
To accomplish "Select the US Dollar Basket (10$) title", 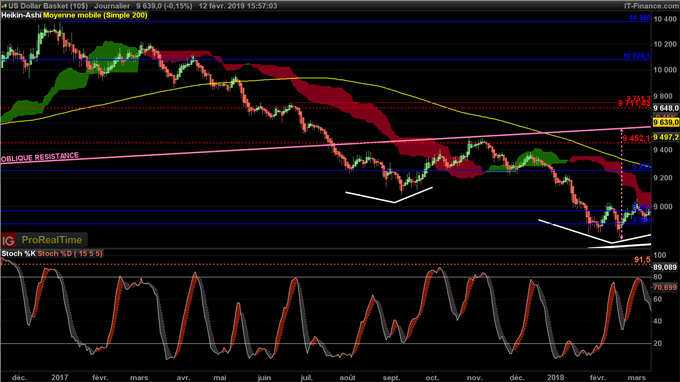I will (x=48, y=6).
